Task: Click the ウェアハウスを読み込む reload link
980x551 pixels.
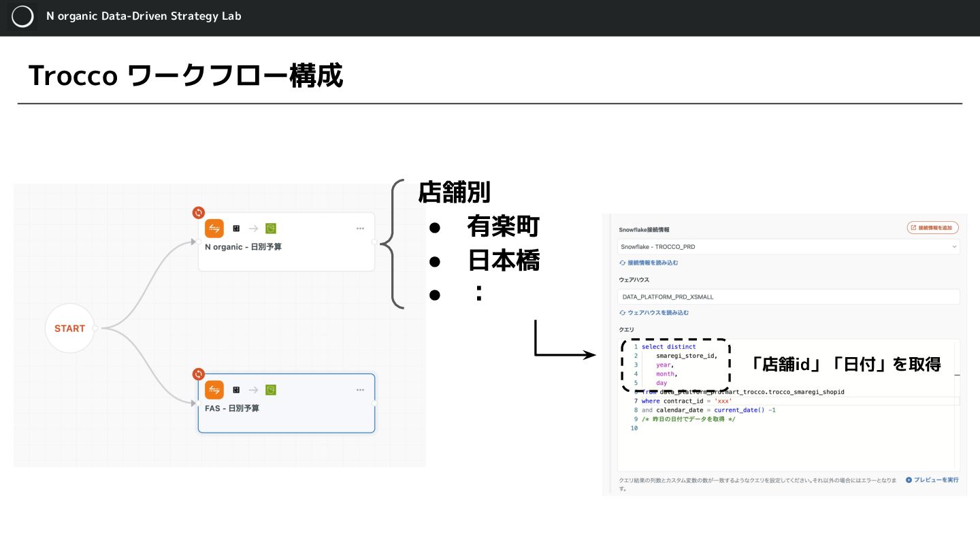Action: 654,312
